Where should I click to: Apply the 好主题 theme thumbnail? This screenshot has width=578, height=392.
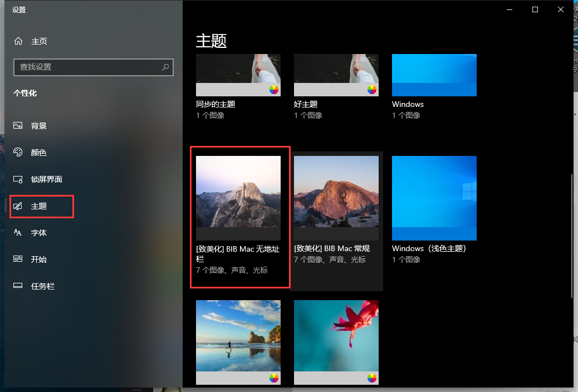tap(336, 75)
